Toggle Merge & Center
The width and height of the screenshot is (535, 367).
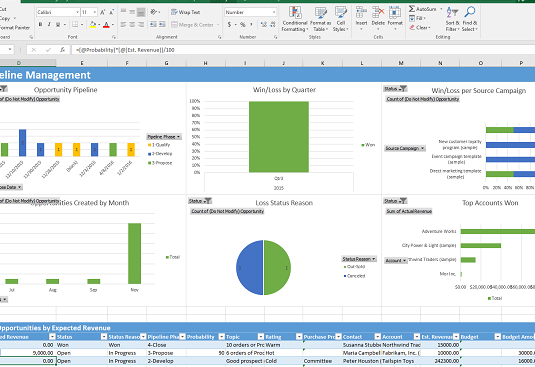pyautogui.click(x=192, y=25)
